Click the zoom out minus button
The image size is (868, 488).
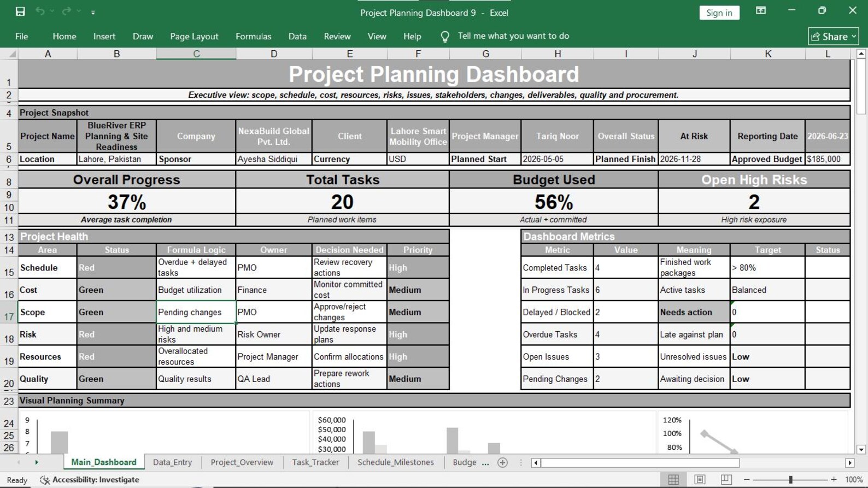pyautogui.click(x=747, y=480)
